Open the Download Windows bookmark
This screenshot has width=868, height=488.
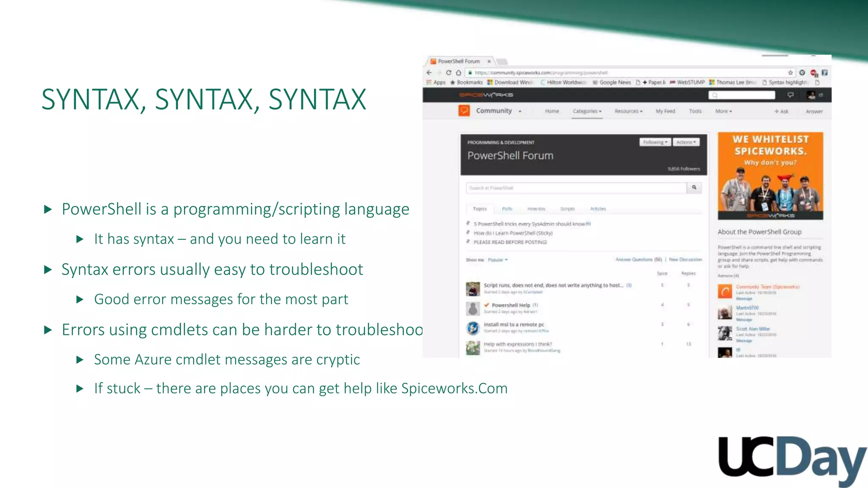(510, 82)
